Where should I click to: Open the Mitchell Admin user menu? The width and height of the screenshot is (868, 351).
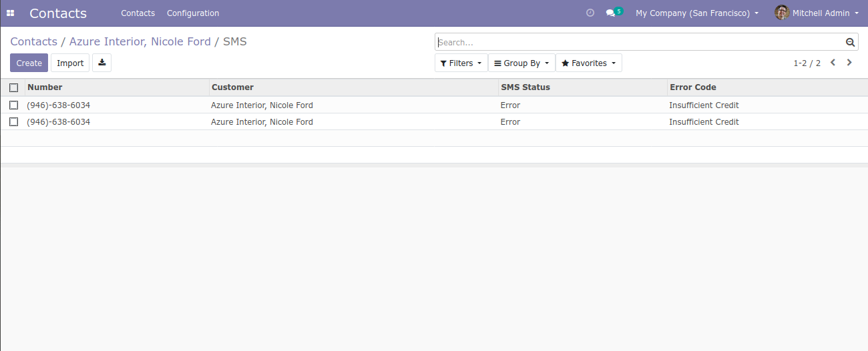tap(817, 13)
